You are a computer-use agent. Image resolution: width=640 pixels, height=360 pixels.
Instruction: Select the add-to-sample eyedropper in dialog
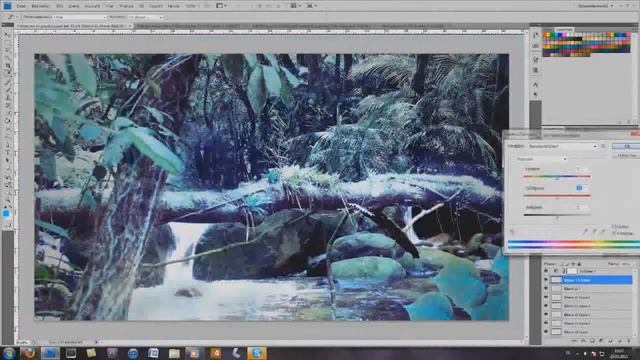coord(595,231)
